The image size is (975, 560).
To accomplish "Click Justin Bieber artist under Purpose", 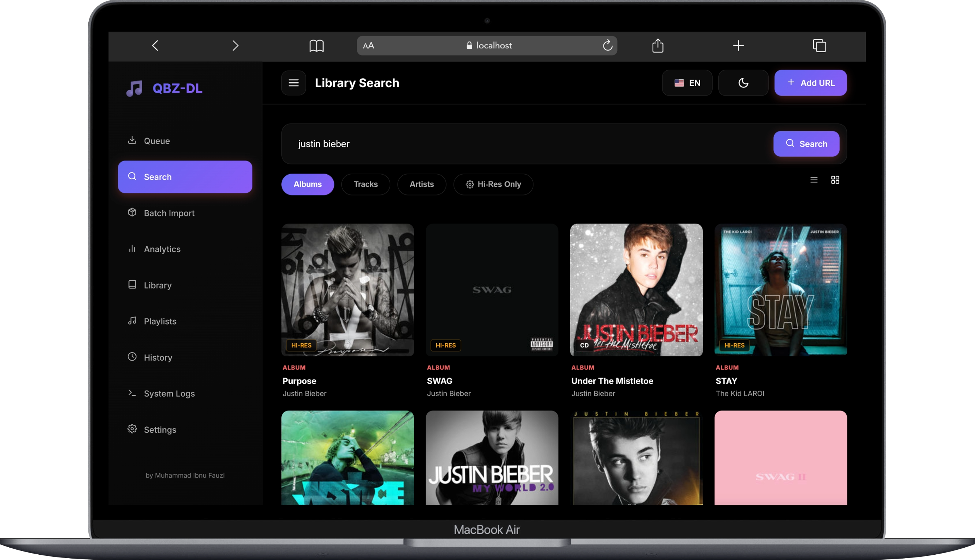I will coord(304,393).
